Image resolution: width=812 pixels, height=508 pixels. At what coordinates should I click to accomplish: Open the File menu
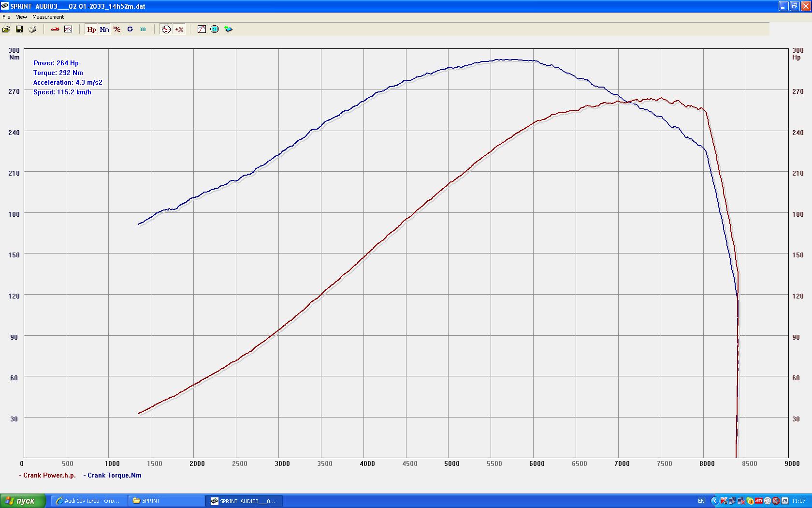pos(6,17)
